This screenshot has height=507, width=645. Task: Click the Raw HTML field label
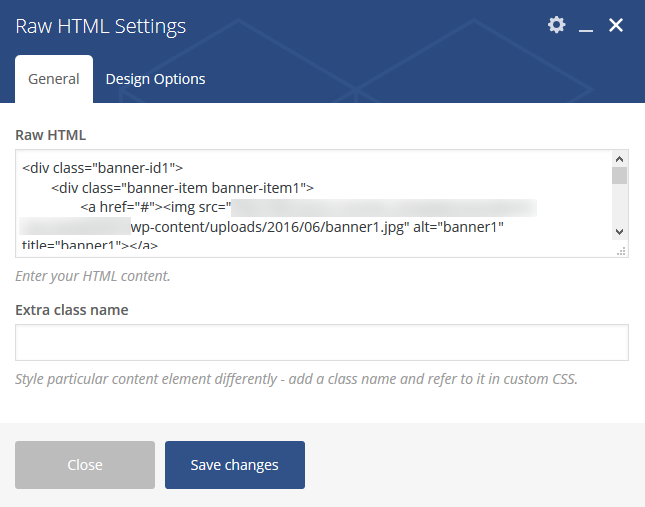coord(51,135)
